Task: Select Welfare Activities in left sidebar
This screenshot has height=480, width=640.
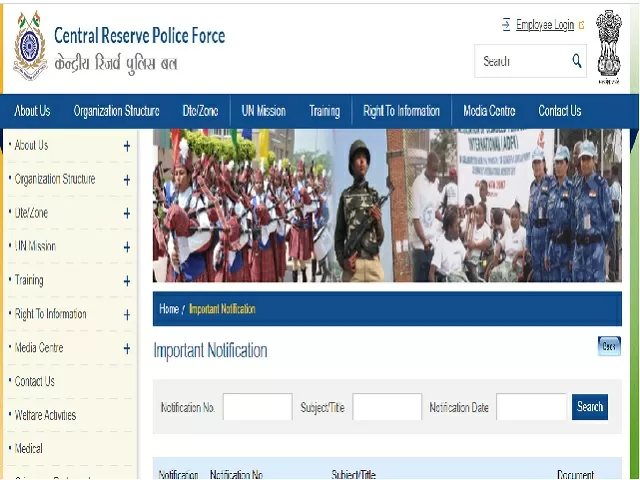Action: click(45, 416)
